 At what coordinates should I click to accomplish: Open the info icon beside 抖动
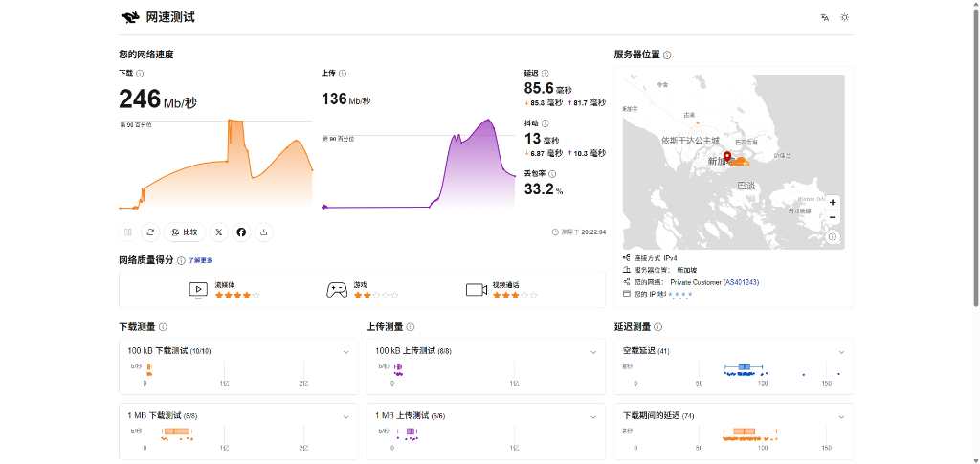(545, 123)
